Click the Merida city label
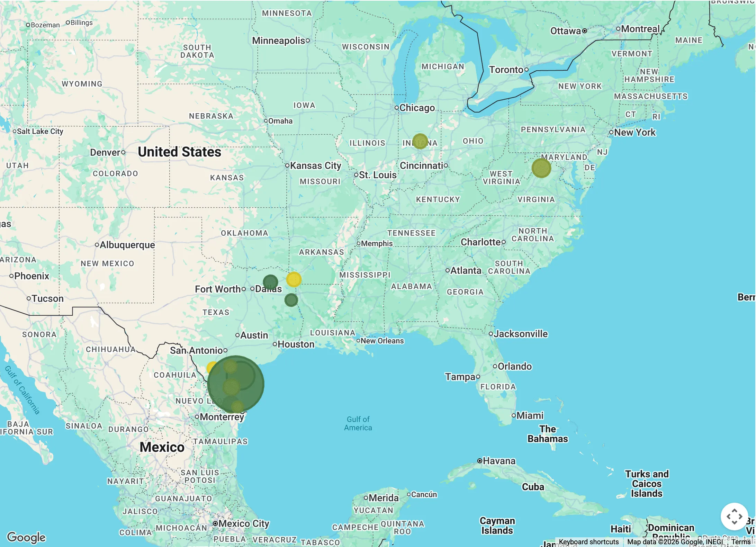This screenshot has width=756, height=547. (x=384, y=498)
